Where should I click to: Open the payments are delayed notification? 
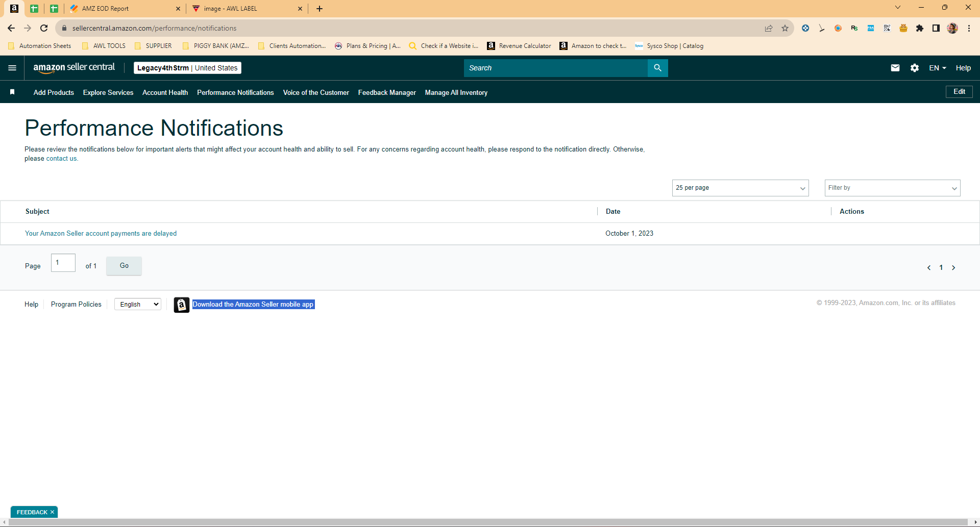[101, 234]
